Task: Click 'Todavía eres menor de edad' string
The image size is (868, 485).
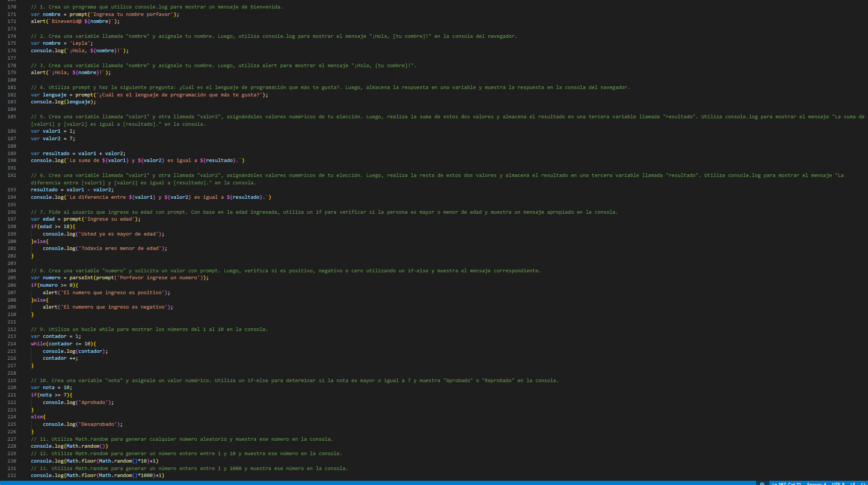Action: tap(119, 248)
